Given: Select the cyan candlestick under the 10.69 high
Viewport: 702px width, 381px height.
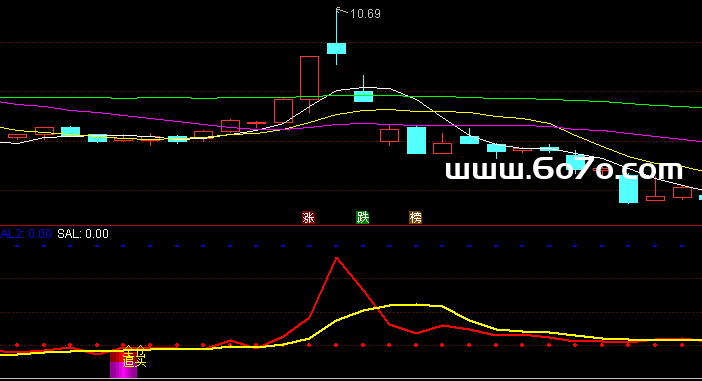Looking at the screenshot, I should tap(336, 48).
